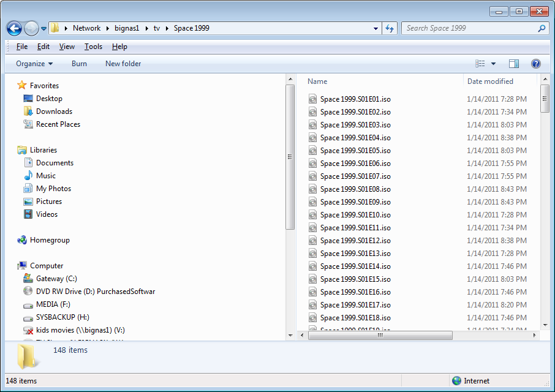Open Help with the question mark icon
555x392 pixels.
pyautogui.click(x=536, y=64)
